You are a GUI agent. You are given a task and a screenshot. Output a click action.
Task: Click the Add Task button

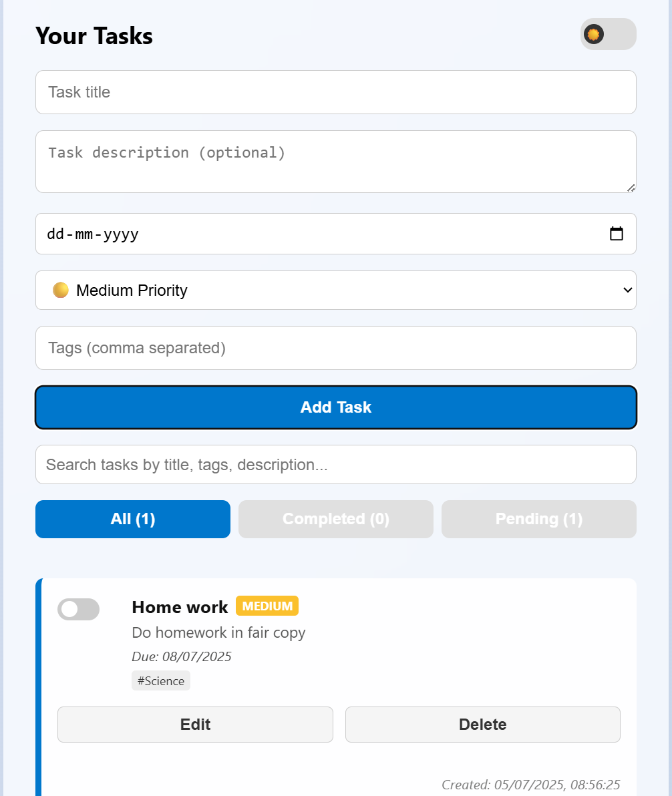pos(336,407)
